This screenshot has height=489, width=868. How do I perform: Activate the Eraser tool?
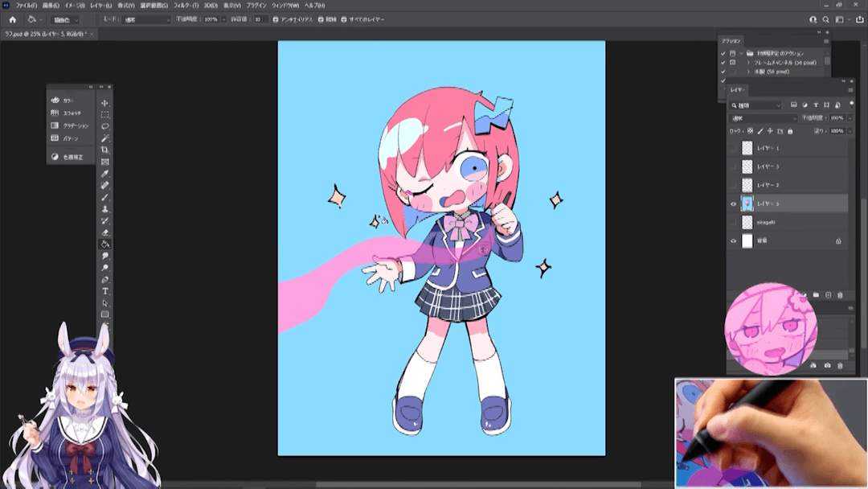pyautogui.click(x=105, y=232)
